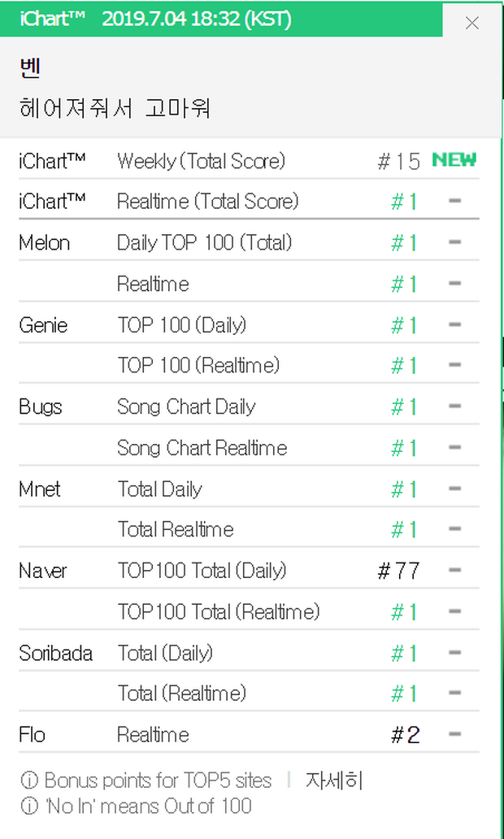The height and width of the screenshot is (839, 504).
Task: Close the iChart popup with X
Action: coord(471,23)
